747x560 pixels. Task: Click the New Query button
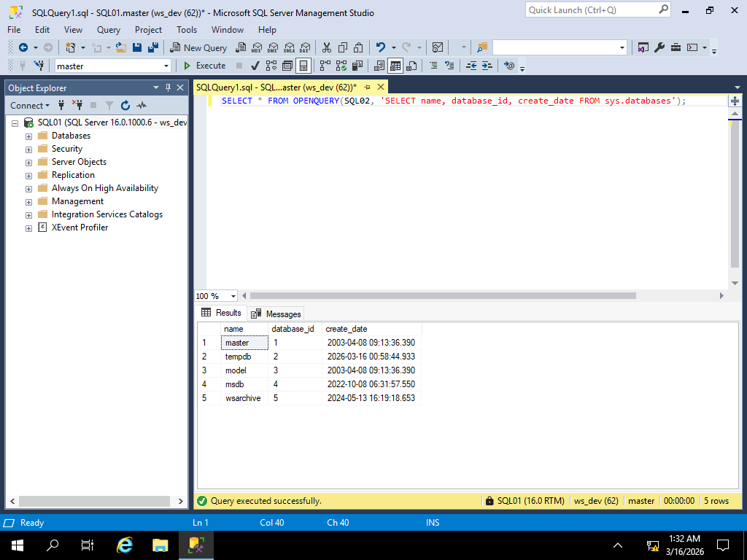[x=199, y=47]
